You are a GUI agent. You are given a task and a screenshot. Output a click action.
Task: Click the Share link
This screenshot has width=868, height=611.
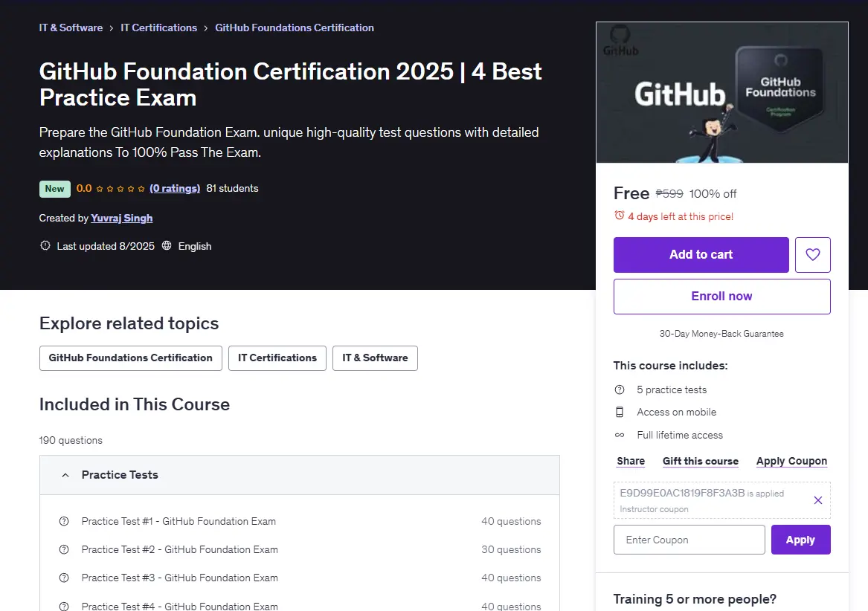tap(631, 461)
